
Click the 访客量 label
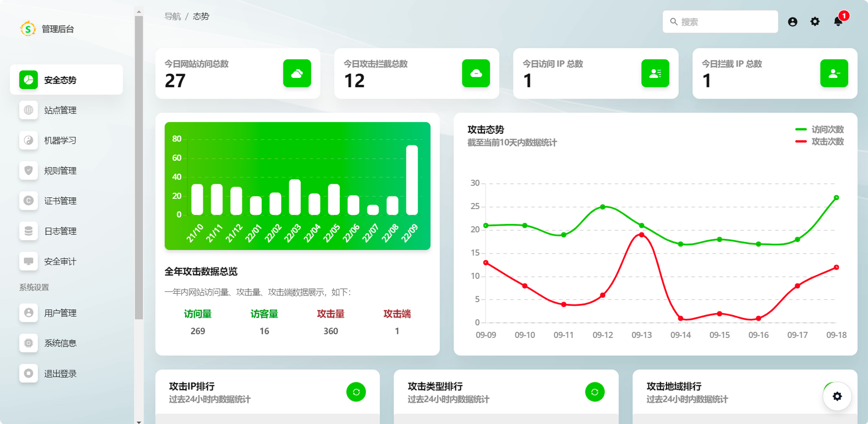[264, 314]
